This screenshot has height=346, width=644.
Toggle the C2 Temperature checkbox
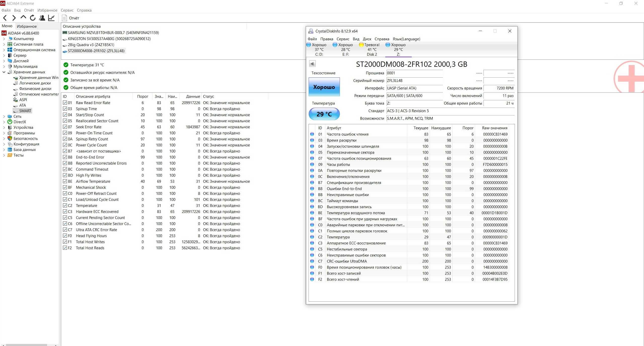(x=65, y=205)
